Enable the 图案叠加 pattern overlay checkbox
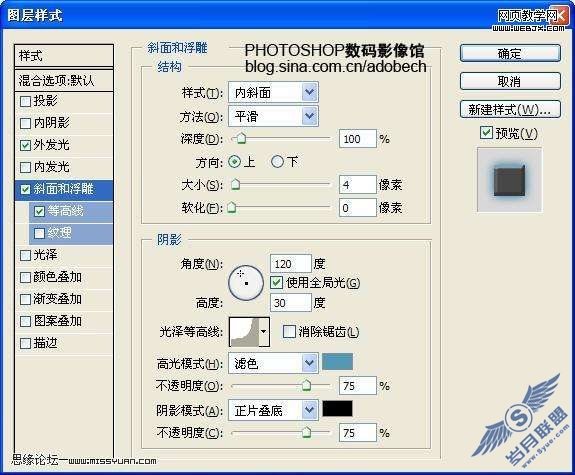 [25, 321]
